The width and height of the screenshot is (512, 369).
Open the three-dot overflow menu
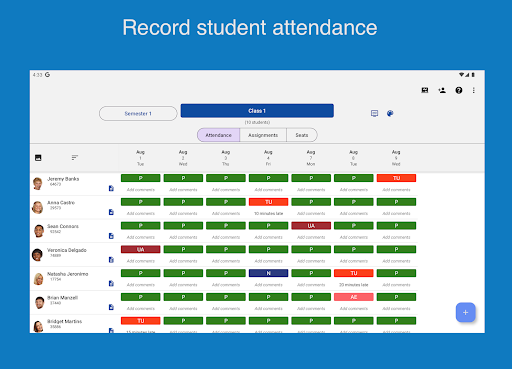tap(474, 90)
